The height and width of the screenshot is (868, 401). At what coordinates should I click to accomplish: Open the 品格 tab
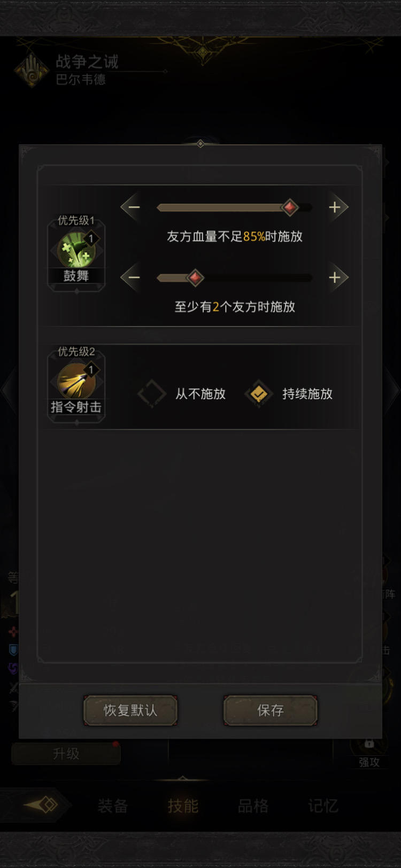click(x=253, y=806)
